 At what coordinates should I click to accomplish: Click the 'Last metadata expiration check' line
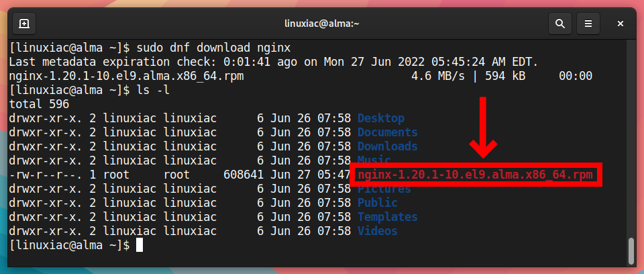[x=274, y=62]
